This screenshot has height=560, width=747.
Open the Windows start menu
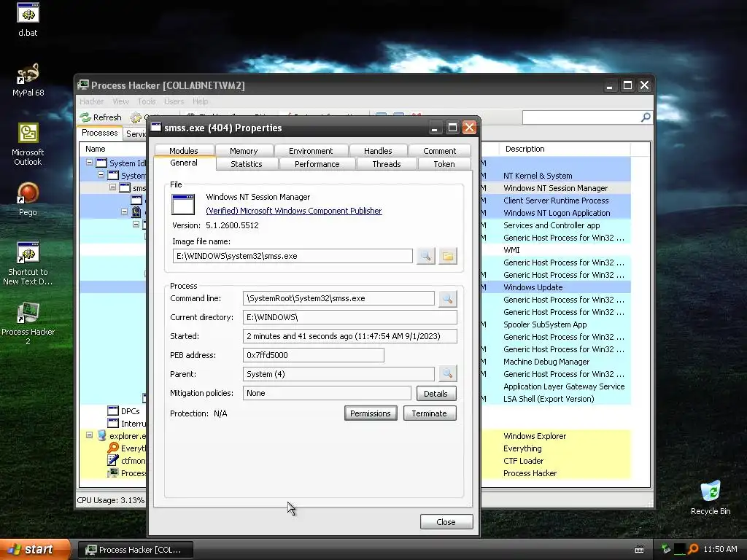35,549
